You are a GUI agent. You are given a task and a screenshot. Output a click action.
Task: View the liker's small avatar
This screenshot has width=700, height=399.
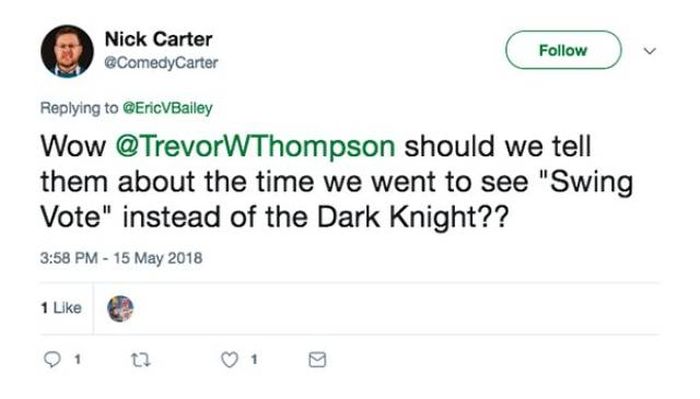121,308
